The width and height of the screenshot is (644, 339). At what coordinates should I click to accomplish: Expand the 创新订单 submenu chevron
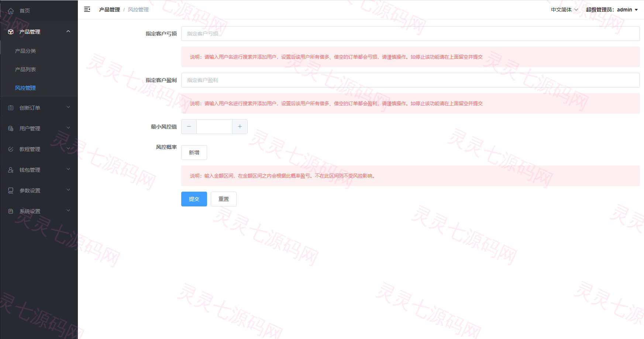[68, 107]
